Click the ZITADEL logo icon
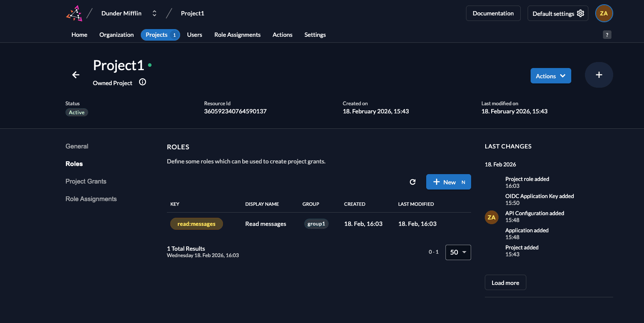The width and height of the screenshot is (644, 323). 74,13
